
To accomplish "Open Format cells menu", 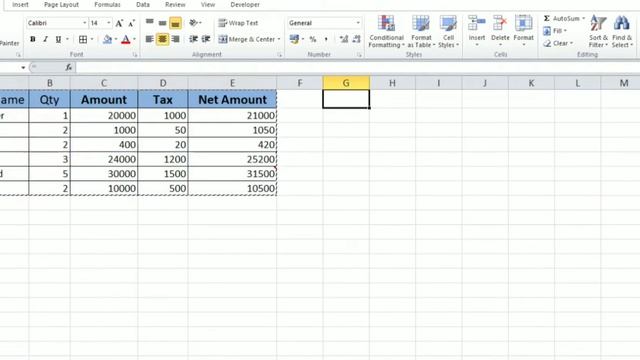I will 524,32.
